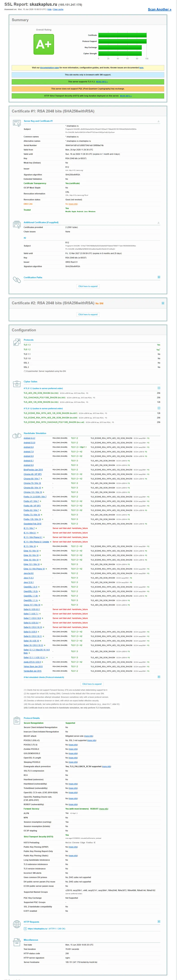The width and height of the screenshot is (177, 980).
Task: Open DNS CAA more info link
Action: (x=73, y=204)
